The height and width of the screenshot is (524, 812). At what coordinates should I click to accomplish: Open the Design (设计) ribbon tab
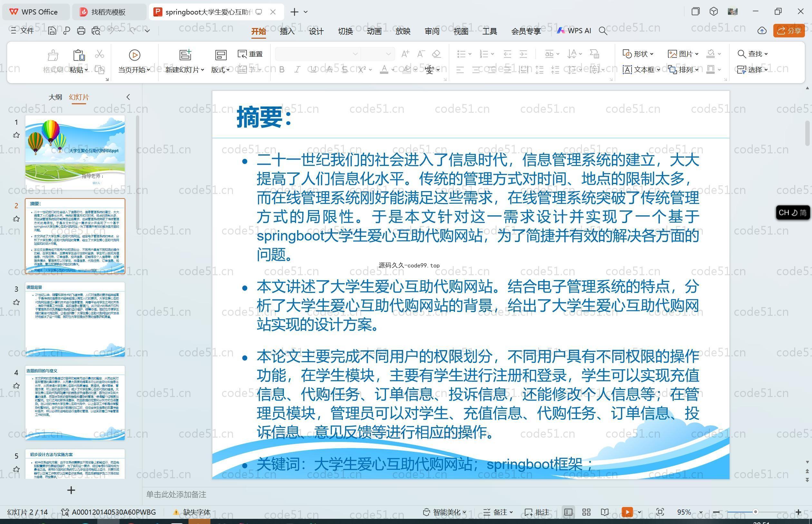[x=316, y=31]
